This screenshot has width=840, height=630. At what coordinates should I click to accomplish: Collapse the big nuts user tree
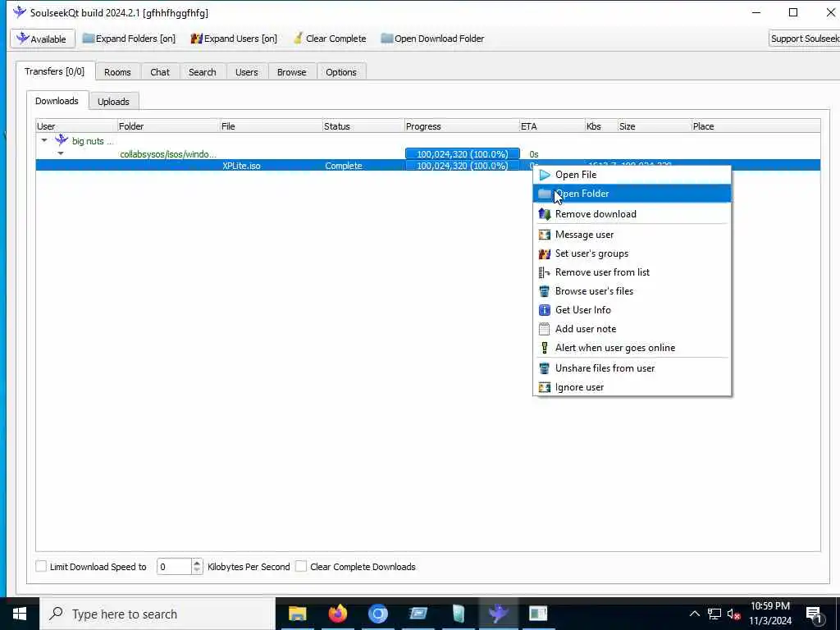tap(44, 140)
